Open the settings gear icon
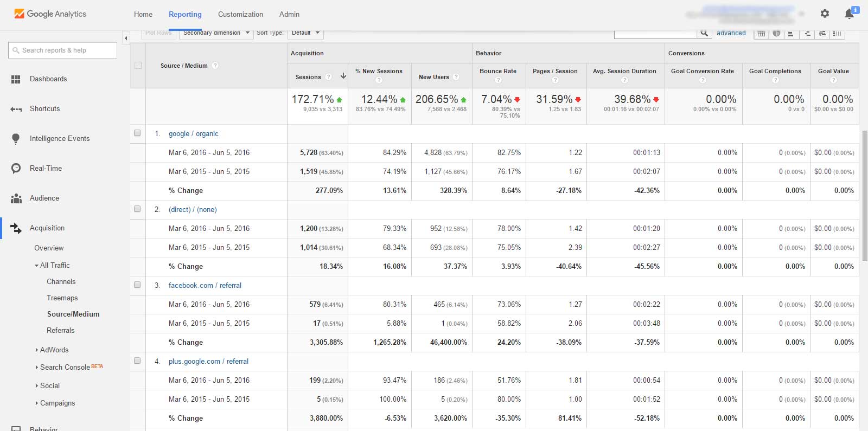 pos(825,14)
